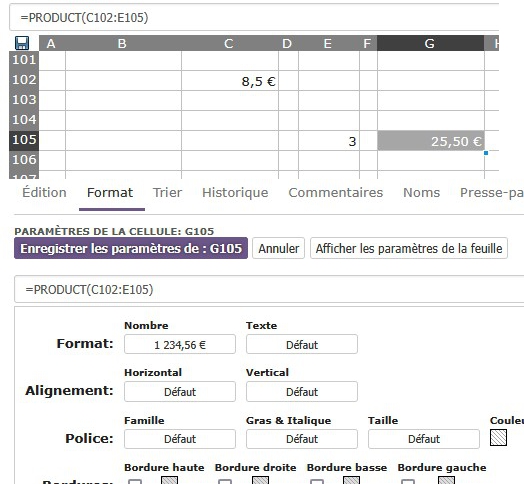
Task: Switch to the Commentaires tab
Action: pyautogui.click(x=336, y=193)
